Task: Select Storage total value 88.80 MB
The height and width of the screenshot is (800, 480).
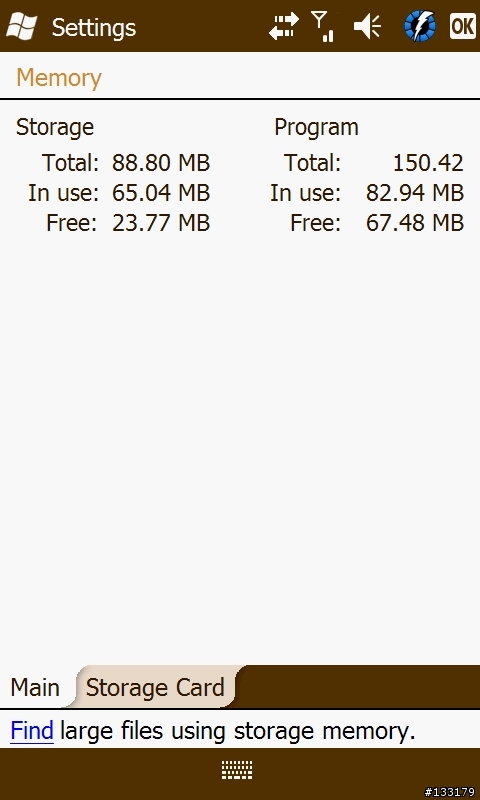Action: [x=161, y=163]
